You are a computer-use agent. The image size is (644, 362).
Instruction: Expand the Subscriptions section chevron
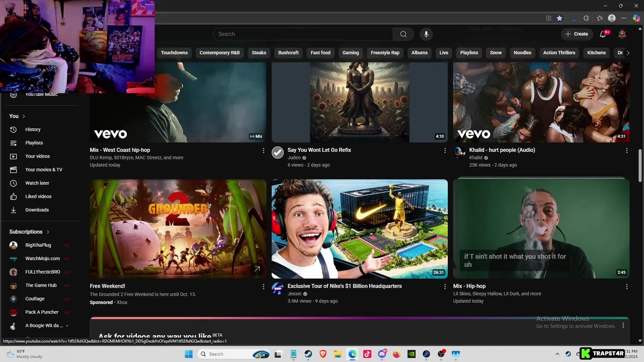pyautogui.click(x=48, y=232)
